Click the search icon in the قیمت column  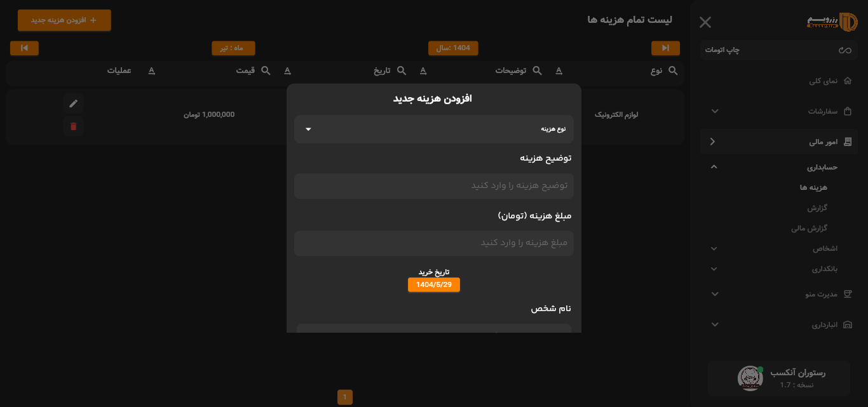pyautogui.click(x=266, y=70)
